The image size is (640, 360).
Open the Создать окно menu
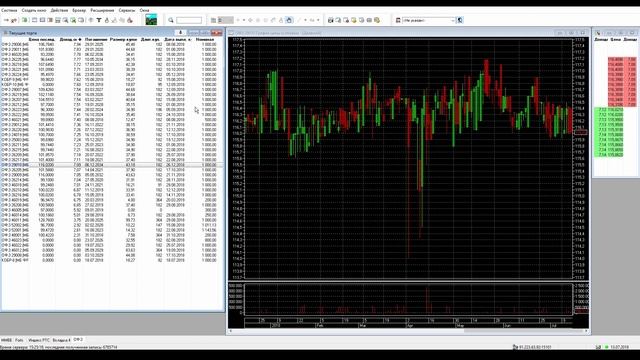pos(34,10)
